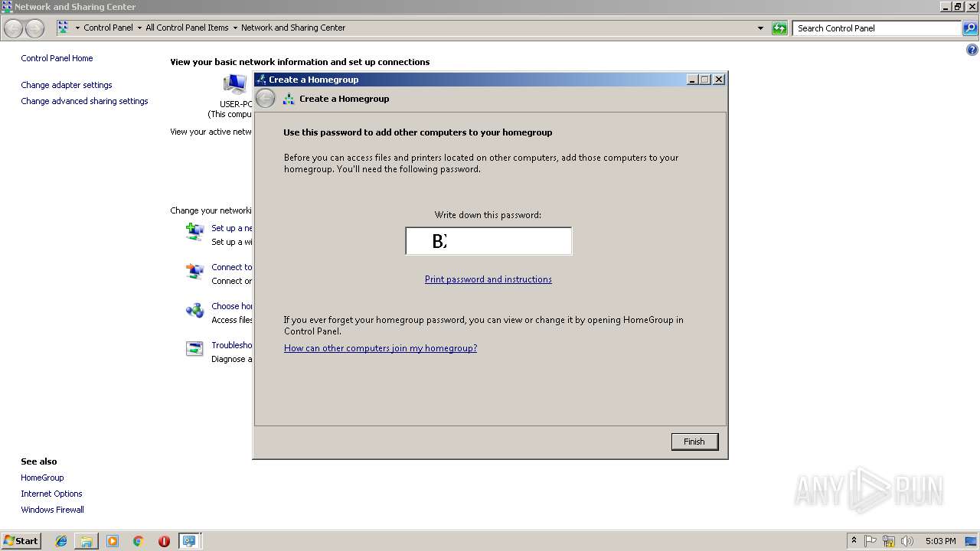This screenshot has width=980, height=551.
Task: Expand dropdown arrow after All Control Panel Items
Action: (235, 28)
